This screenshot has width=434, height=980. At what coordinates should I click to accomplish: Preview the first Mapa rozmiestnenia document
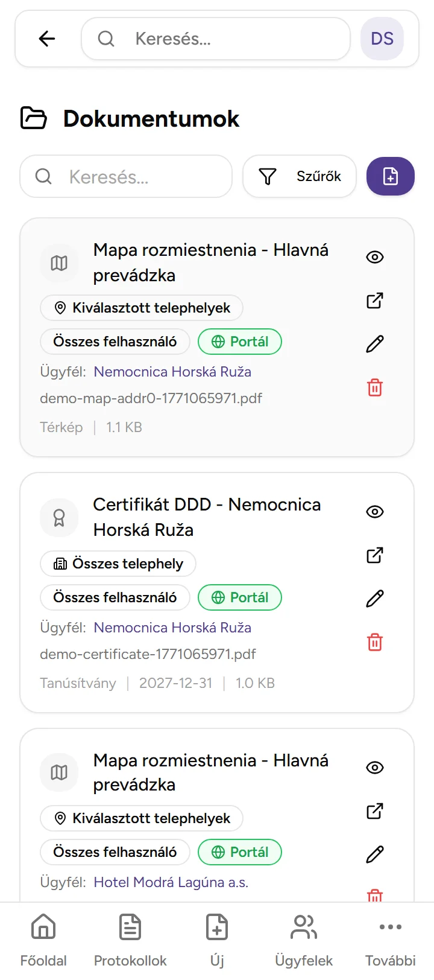coord(374,256)
